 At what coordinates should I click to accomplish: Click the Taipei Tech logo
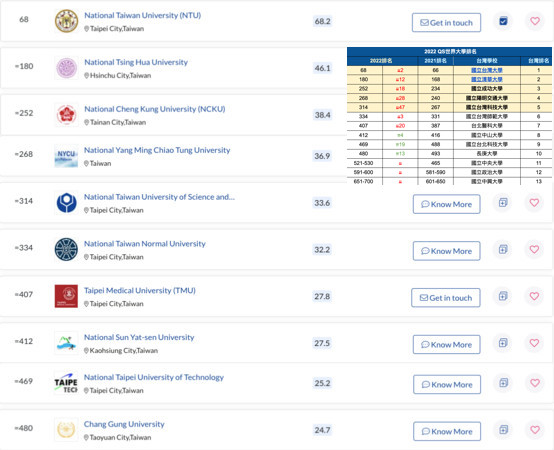tap(66, 383)
